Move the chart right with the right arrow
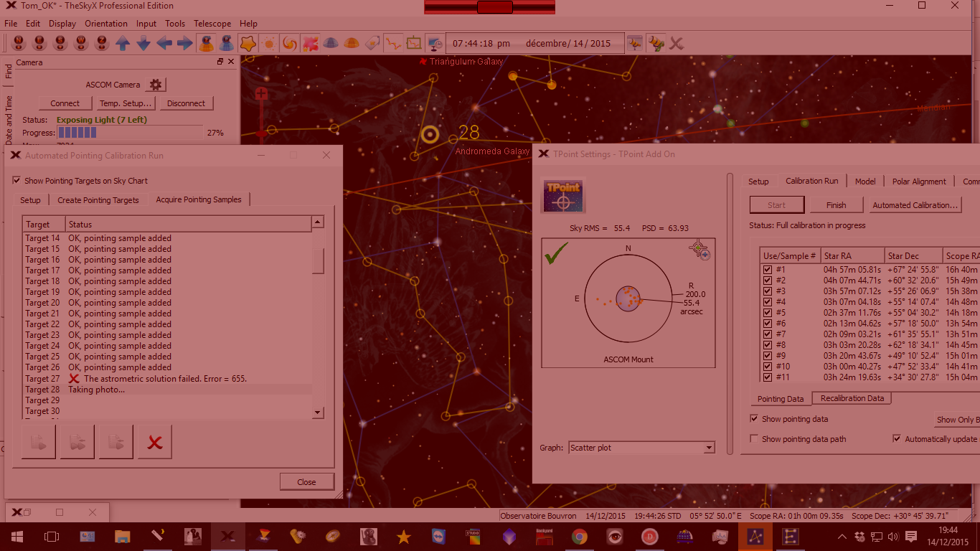980x551 pixels. click(185, 43)
